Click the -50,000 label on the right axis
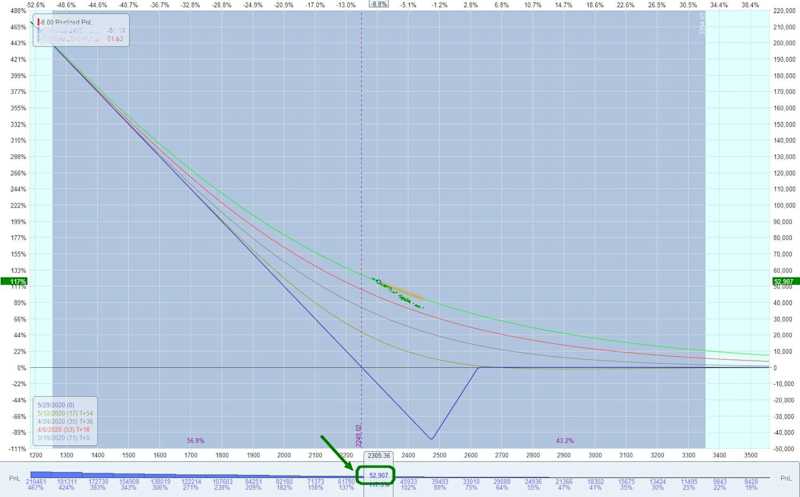This screenshot has width=800, height=497. (x=785, y=449)
